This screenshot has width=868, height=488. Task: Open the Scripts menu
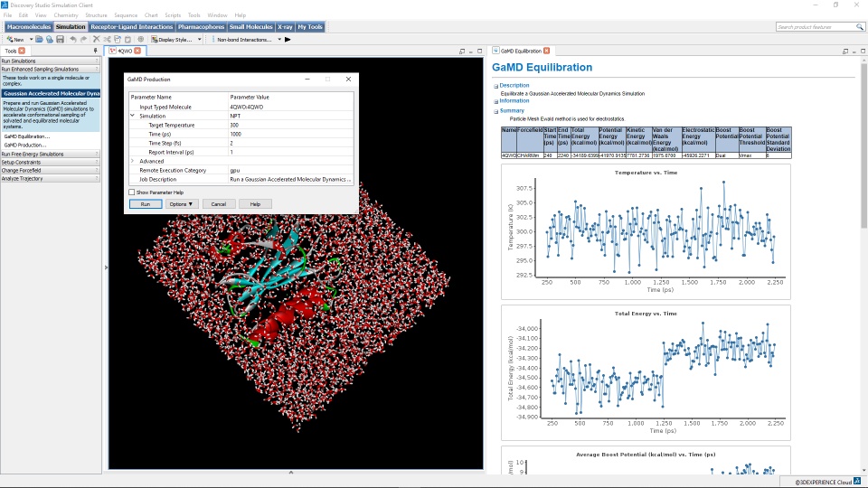(173, 15)
